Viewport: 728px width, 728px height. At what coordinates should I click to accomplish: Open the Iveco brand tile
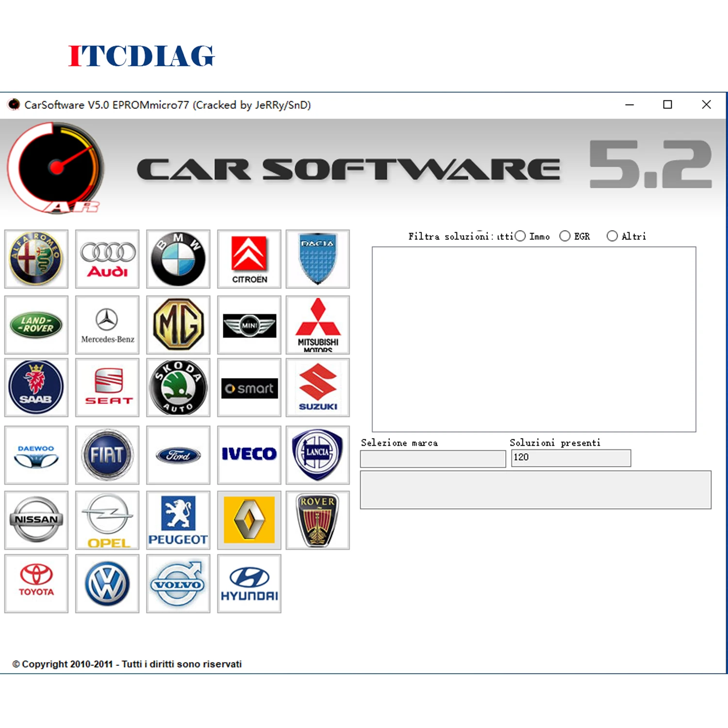point(249,455)
